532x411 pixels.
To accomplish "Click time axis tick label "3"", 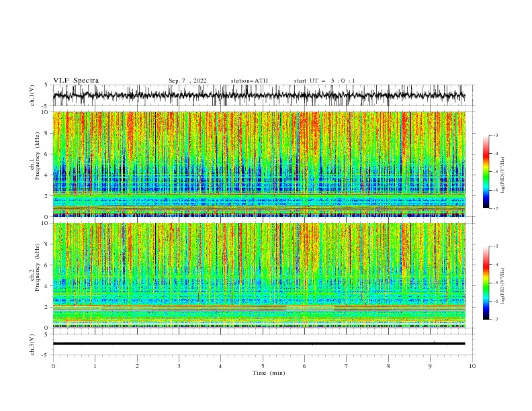I will click(x=179, y=366).
